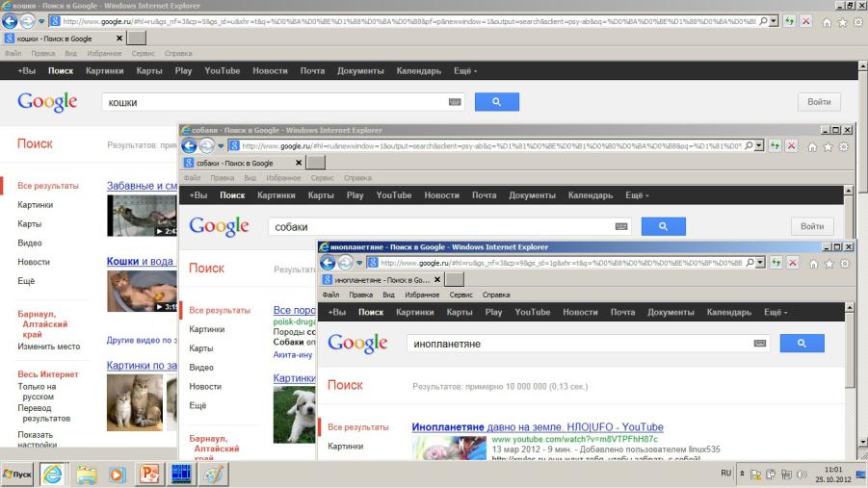
Task: Open Favorites star in the собаки window
Action: pyautogui.click(x=828, y=147)
